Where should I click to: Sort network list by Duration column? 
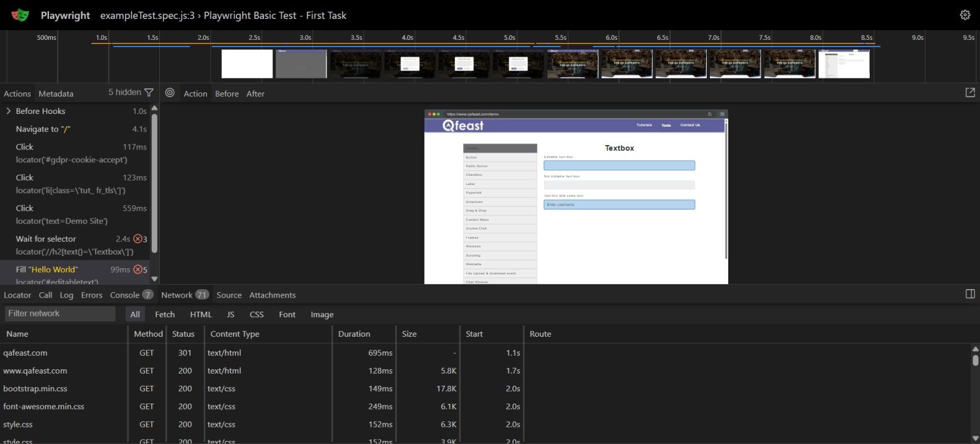point(354,334)
